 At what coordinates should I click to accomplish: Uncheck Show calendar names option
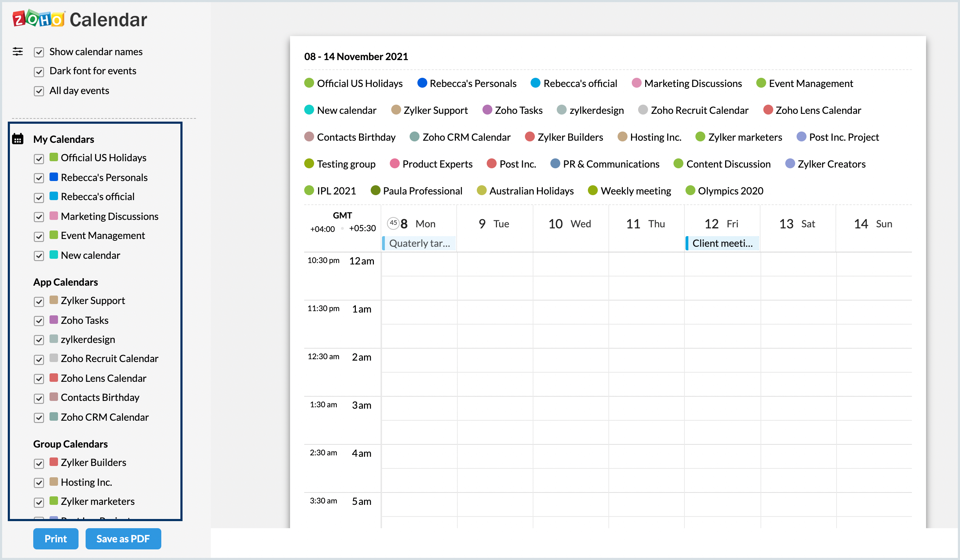tap(39, 52)
